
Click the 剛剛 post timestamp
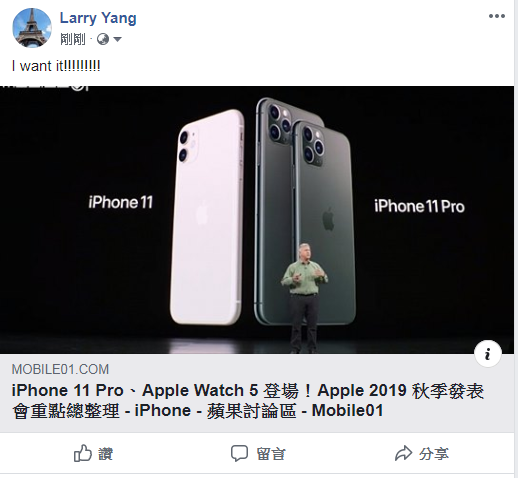73,39
